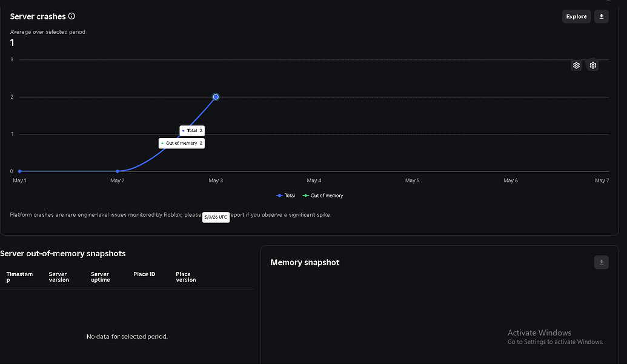
Task: Select the May 3 data point on chart
Action: [x=216, y=97]
